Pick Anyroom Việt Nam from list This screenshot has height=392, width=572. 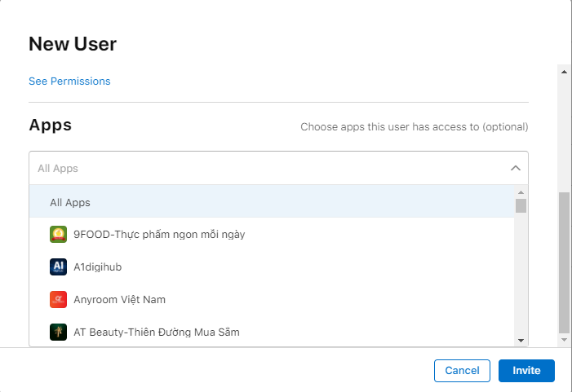click(x=119, y=300)
